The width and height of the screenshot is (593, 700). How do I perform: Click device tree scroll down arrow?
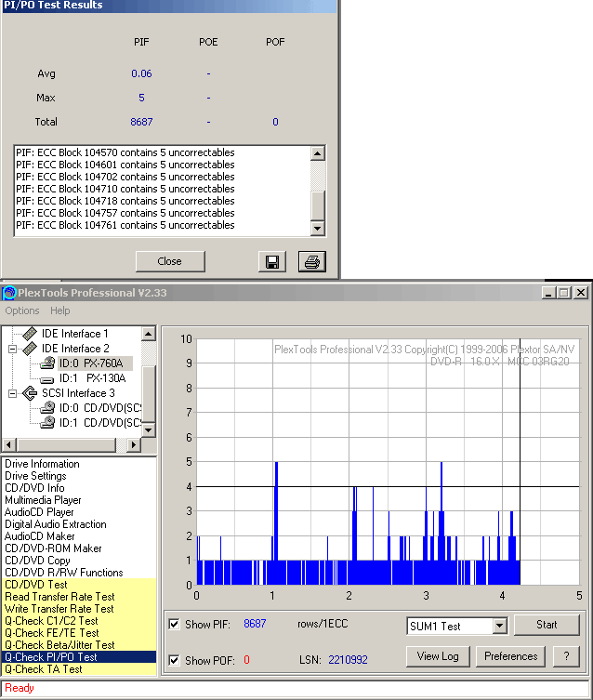[149, 429]
